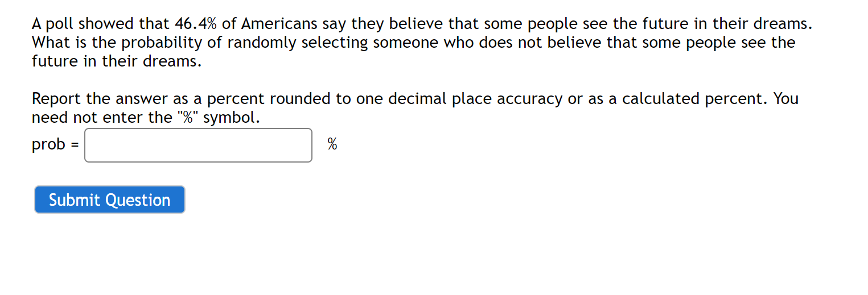Click the prob answer input field

pyautogui.click(x=198, y=145)
